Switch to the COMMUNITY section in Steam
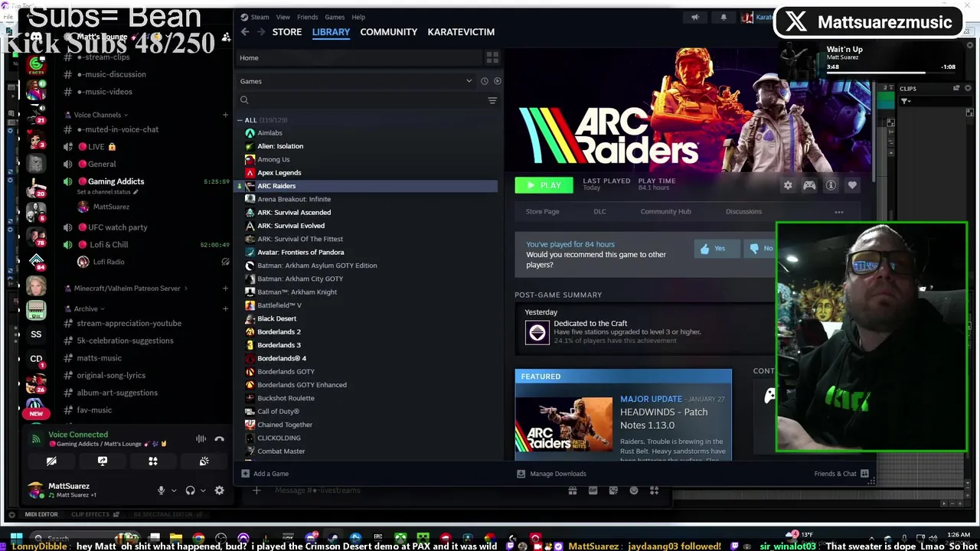Screen dimensions: 980x551 click(x=388, y=32)
